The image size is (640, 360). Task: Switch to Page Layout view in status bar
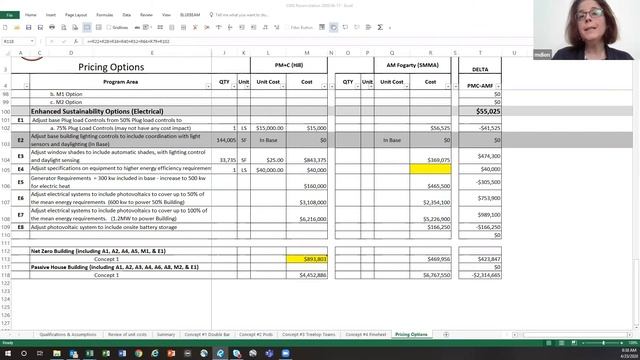pos(562,343)
